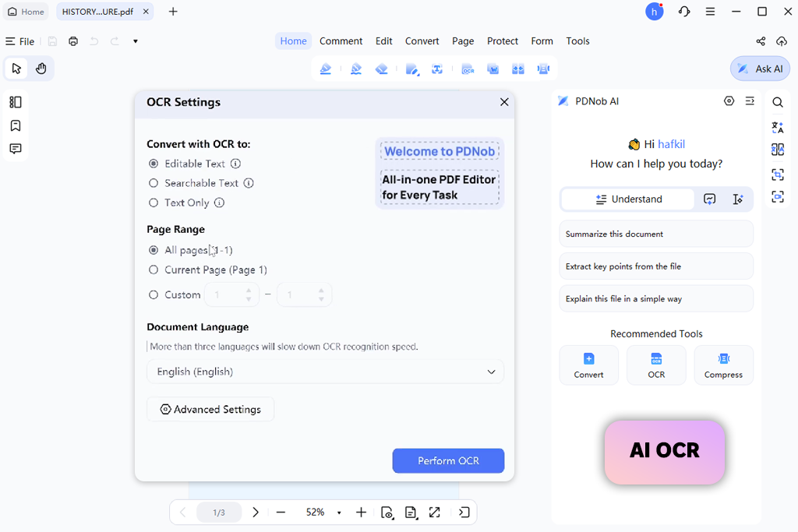Switch to the Protect tab
The image size is (798, 532).
tap(503, 41)
